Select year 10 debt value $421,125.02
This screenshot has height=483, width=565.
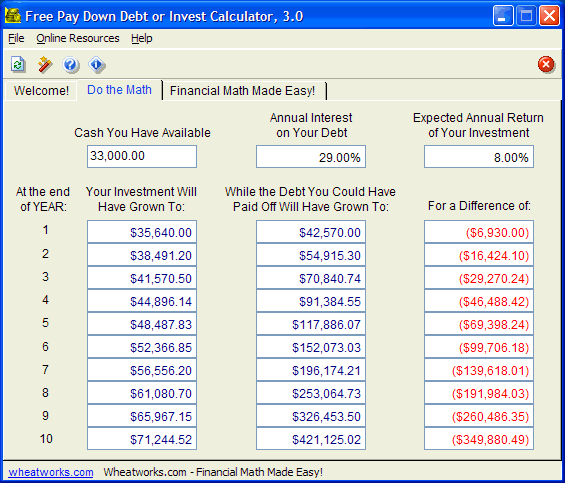pyautogui.click(x=311, y=439)
